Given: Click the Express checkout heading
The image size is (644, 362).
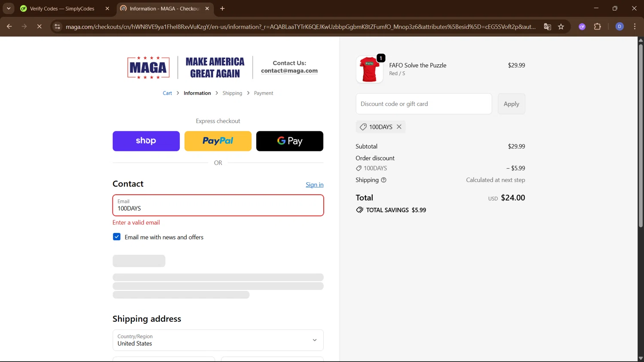Looking at the screenshot, I should (218, 121).
